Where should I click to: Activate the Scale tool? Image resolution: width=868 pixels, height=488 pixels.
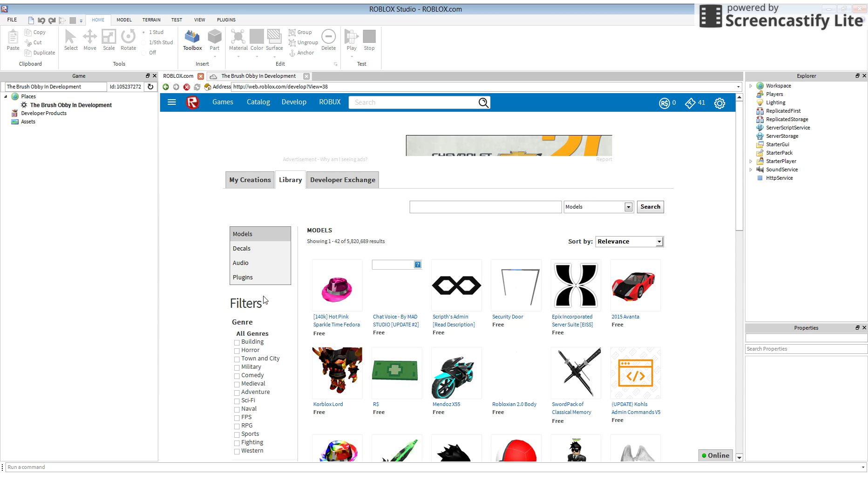point(108,40)
